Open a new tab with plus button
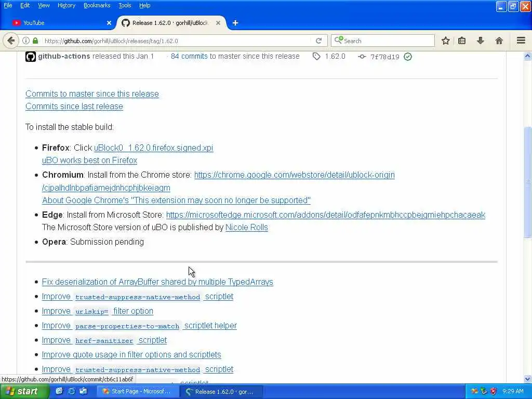This screenshot has width=532, height=399. click(235, 23)
